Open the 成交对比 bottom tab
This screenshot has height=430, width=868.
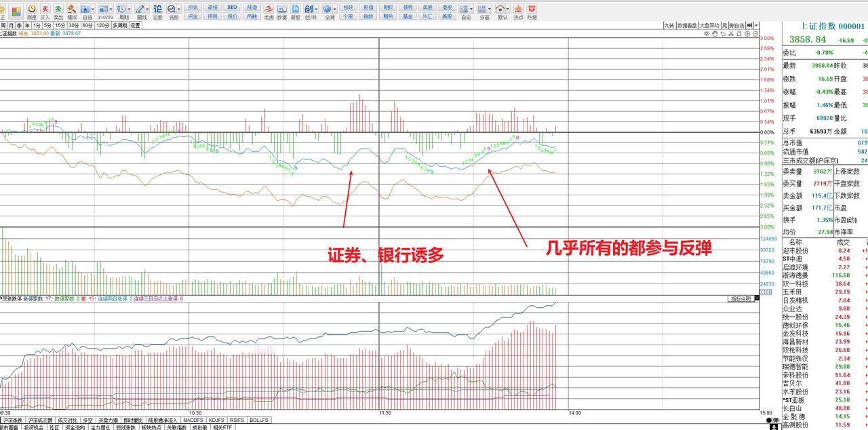point(67,420)
